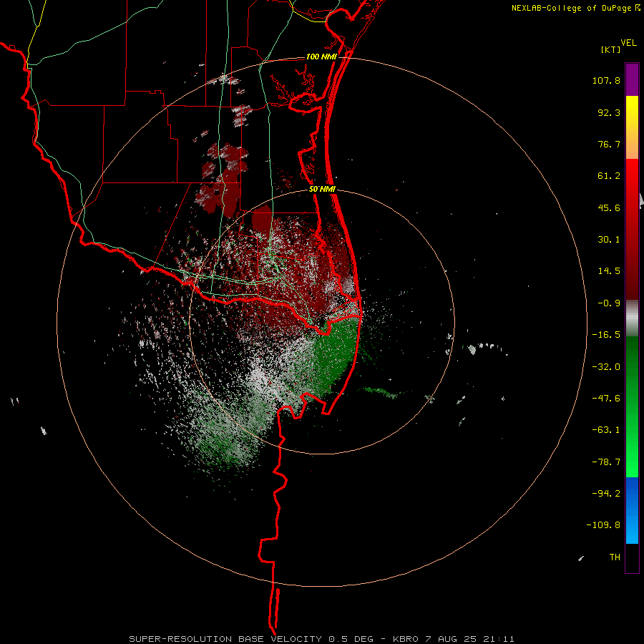The height and width of the screenshot is (644, 644).
Task: Click the -94.2 velocity scale value
Action: pyautogui.click(x=606, y=493)
